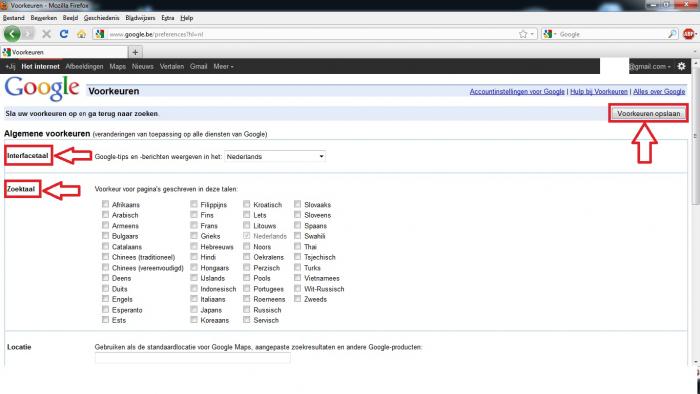Open Nieuws in the Google bar

tap(142, 66)
